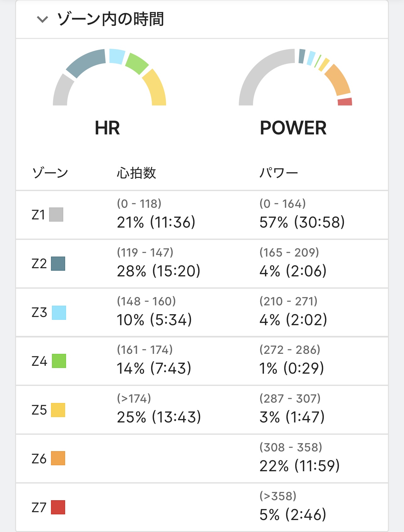Click the Z6 orange color swatch
This screenshot has width=404, height=532.
click(x=58, y=458)
